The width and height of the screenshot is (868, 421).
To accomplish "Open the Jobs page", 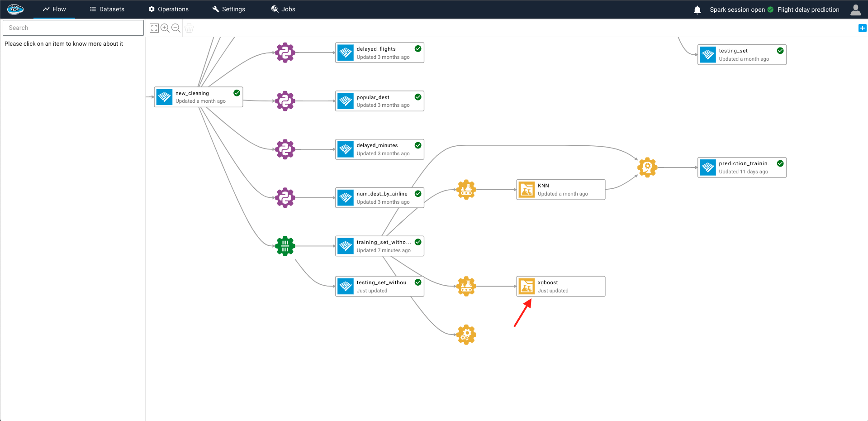I will pos(283,9).
